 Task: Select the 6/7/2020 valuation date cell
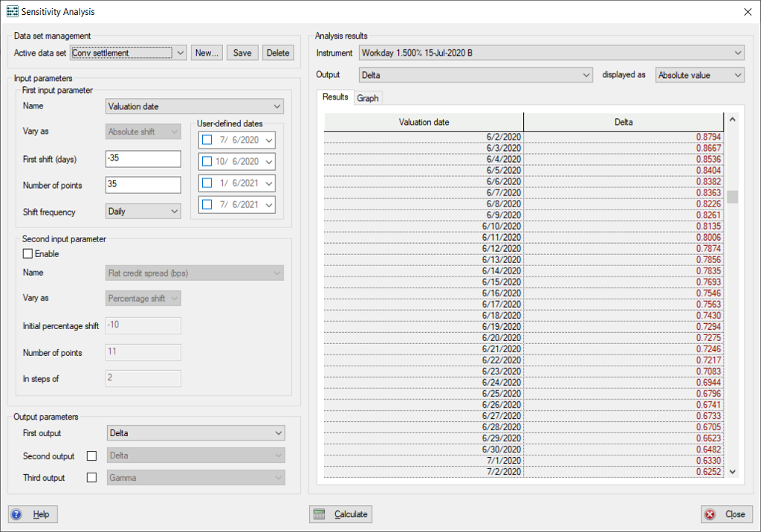(424, 192)
